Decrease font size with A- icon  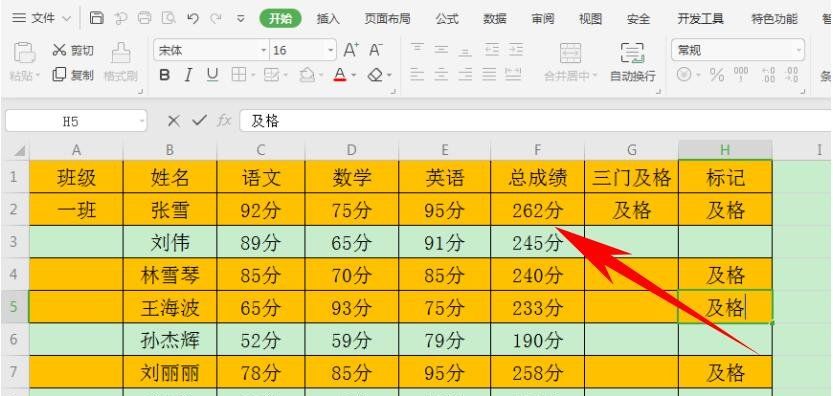(x=376, y=50)
